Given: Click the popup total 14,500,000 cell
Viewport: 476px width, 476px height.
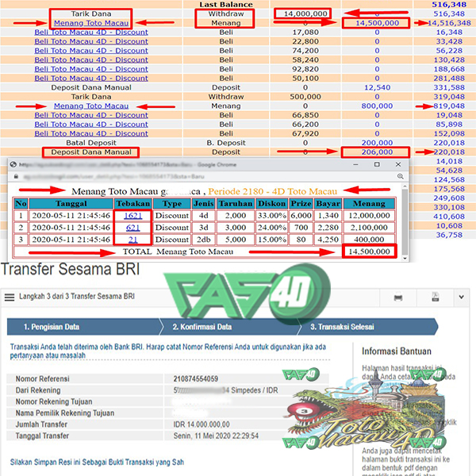Looking at the screenshot, I should pyautogui.click(x=369, y=251).
